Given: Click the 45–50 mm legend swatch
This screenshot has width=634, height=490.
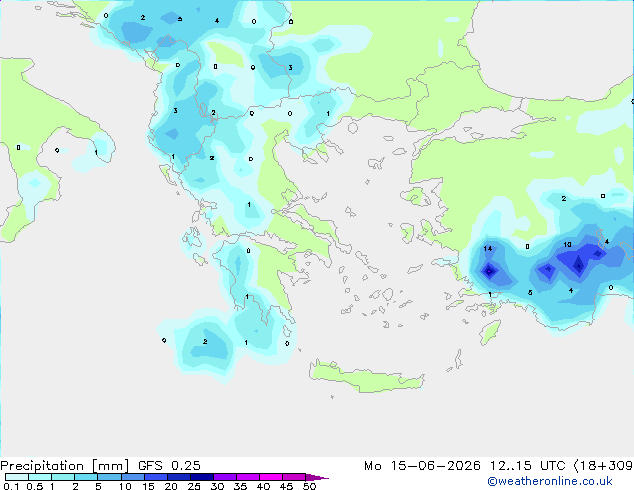Looking at the screenshot, I should [x=294, y=477].
